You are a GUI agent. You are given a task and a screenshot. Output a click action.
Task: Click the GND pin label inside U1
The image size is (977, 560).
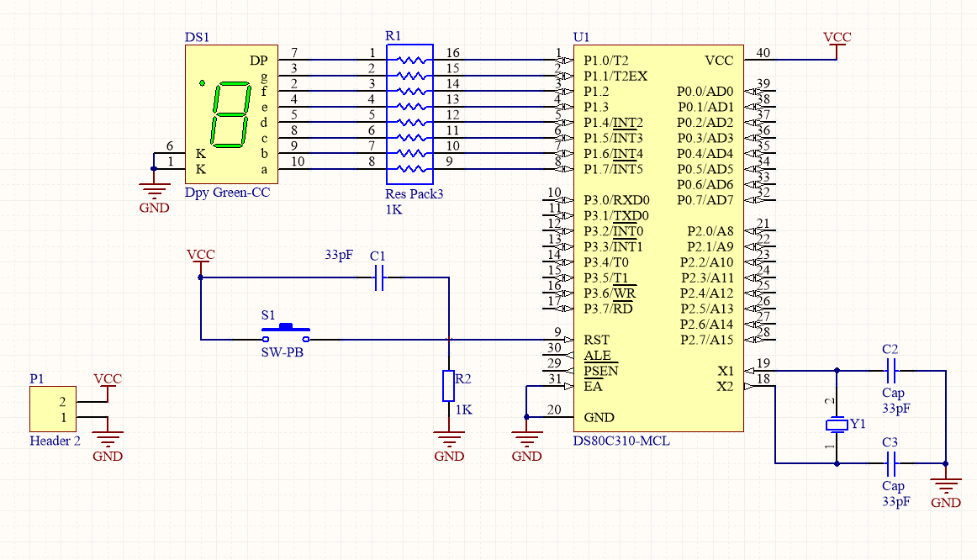pos(599,417)
